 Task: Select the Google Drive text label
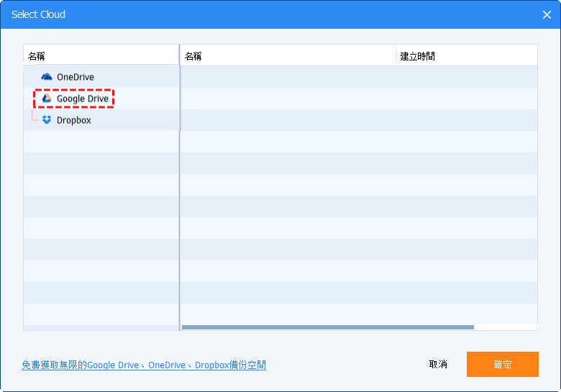(x=83, y=99)
